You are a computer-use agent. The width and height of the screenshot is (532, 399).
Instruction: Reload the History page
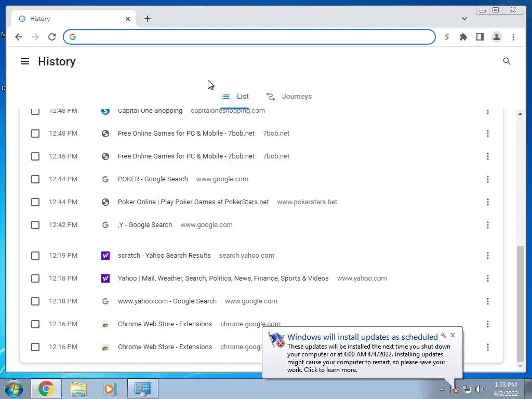[x=52, y=37]
